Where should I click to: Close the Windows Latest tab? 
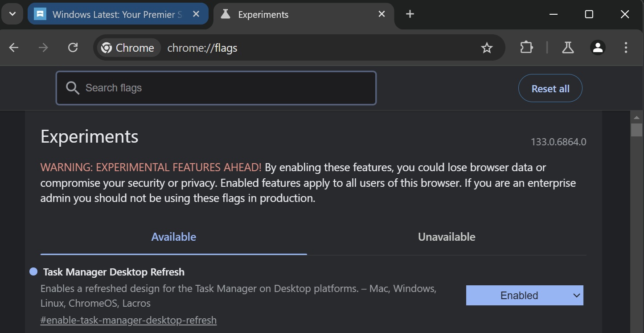point(196,14)
